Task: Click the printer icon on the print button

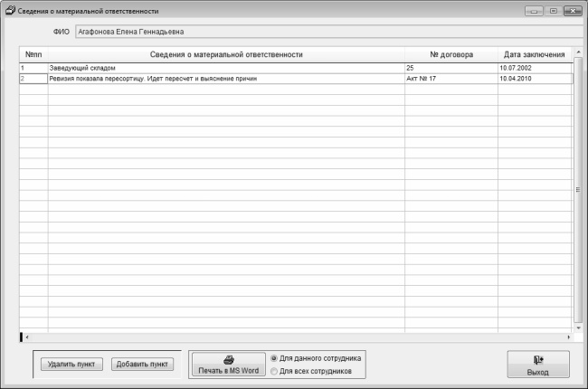Action: 228,359
